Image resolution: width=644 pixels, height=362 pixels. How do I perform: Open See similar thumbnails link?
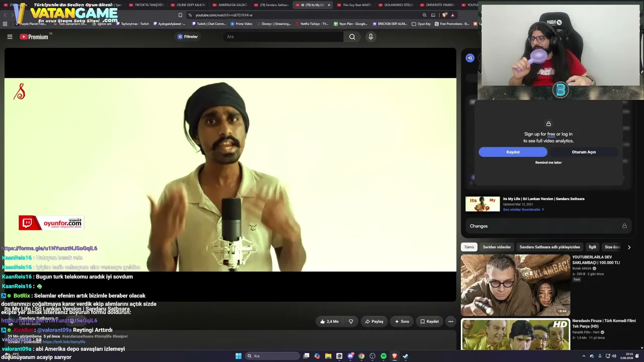(523, 210)
